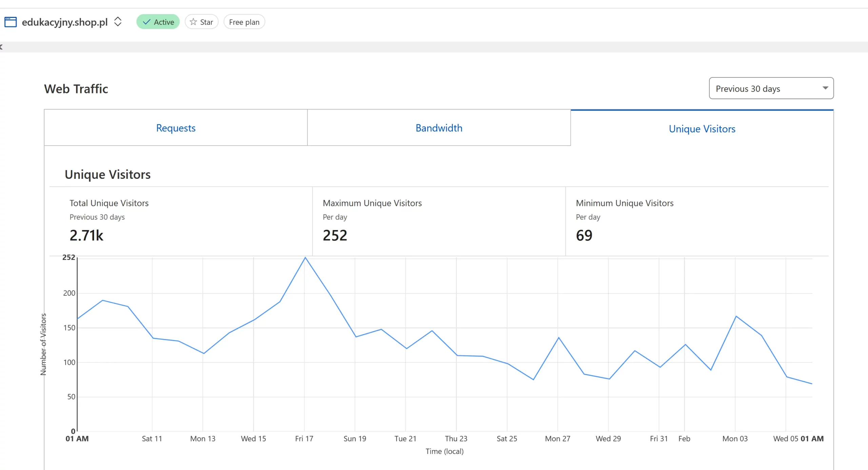Open the domain switcher chevron next to edukacyjny.shop.pl
Screen dimensions: 868x470
[118, 22]
